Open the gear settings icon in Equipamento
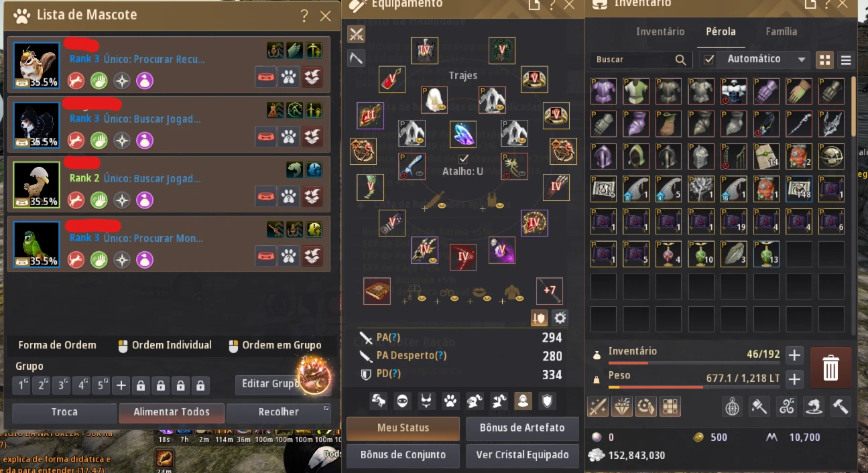 point(560,318)
